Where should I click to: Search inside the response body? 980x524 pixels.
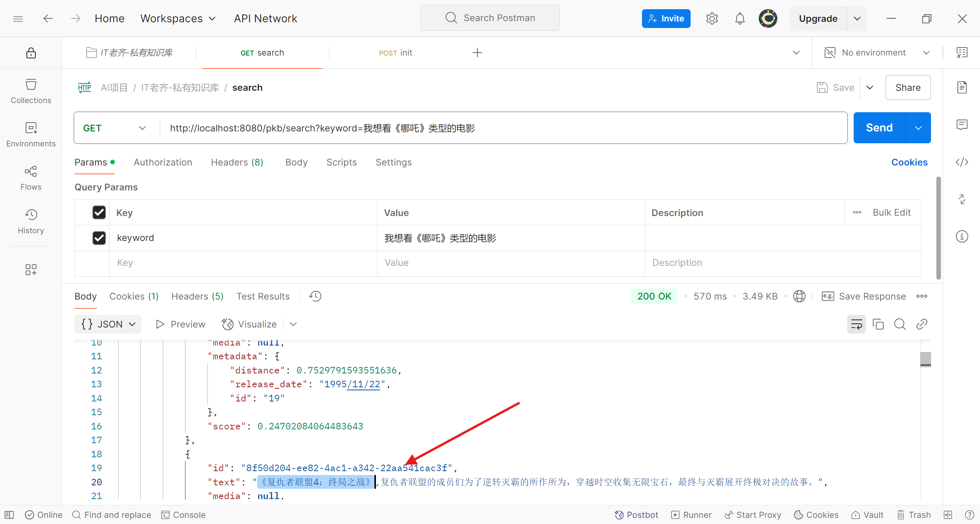tap(900, 324)
